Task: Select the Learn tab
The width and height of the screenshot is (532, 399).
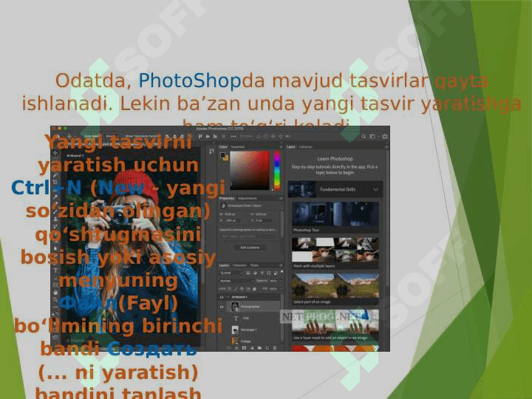Action: 291,147
